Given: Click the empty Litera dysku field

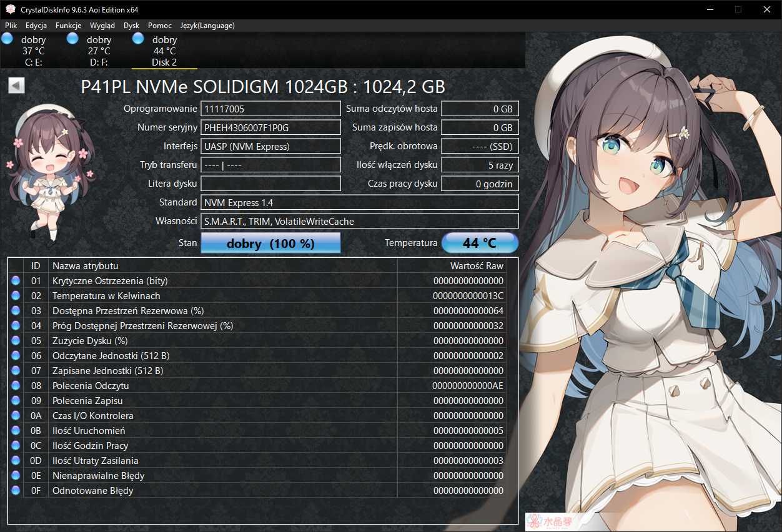Looking at the screenshot, I should (270, 184).
